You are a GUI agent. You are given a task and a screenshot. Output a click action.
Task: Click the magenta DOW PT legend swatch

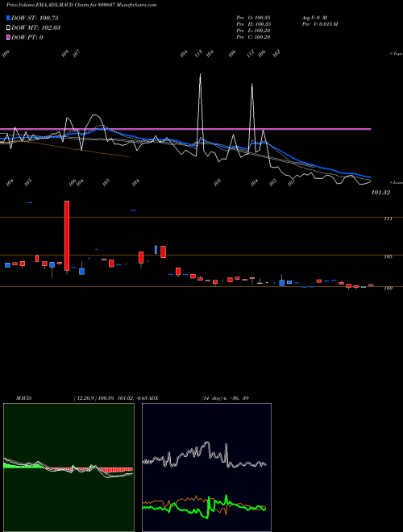[x=8, y=37]
